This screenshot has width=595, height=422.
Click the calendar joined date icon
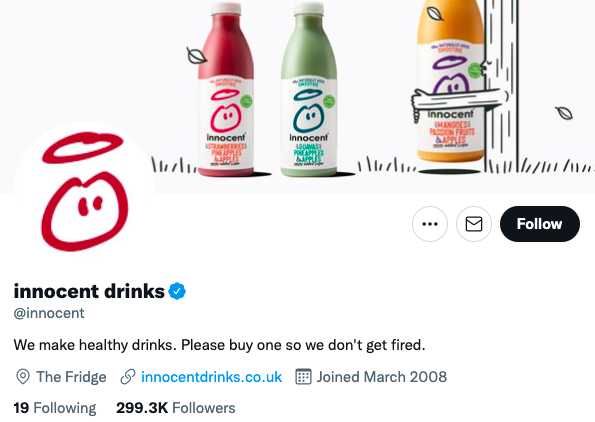pos(303,377)
